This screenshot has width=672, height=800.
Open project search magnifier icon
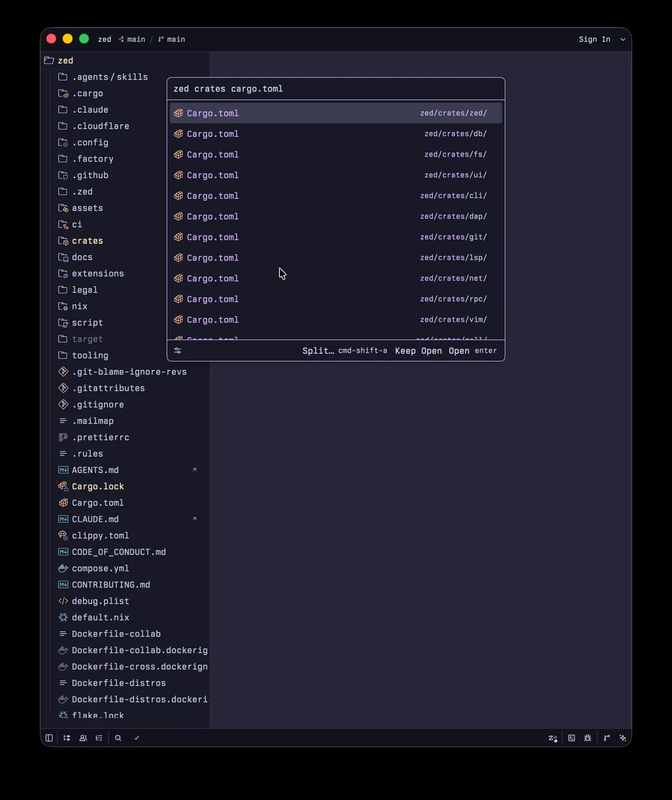118,738
